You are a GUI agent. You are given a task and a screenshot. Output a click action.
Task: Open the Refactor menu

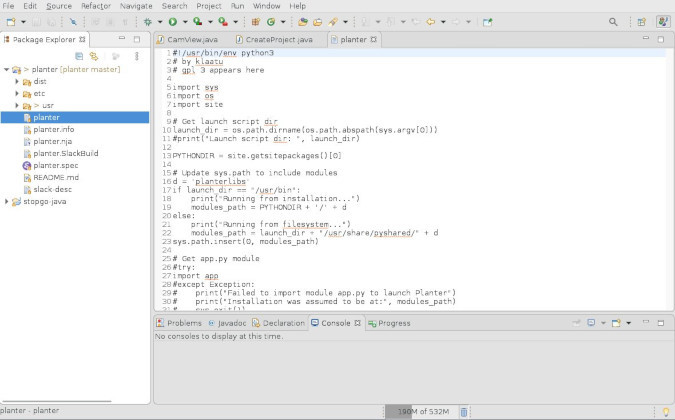point(96,6)
